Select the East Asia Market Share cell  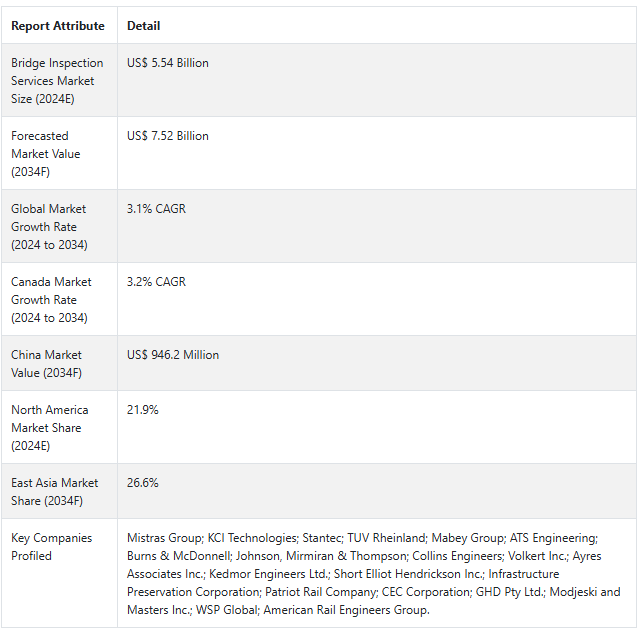(x=58, y=492)
